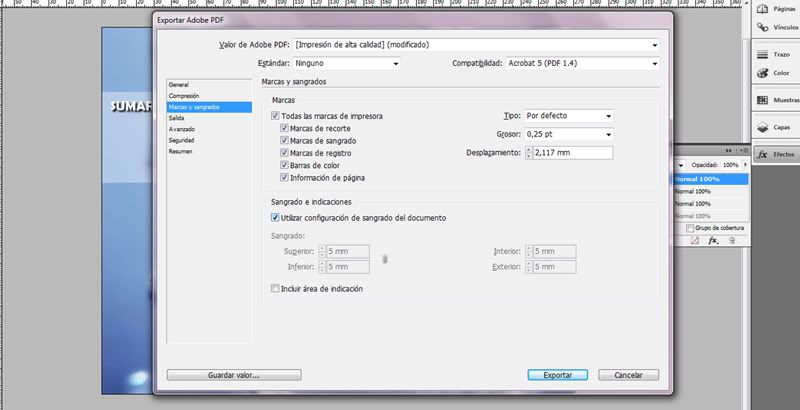Expand the Opacidad slider arrow
This screenshot has height=410, width=800.
pyautogui.click(x=745, y=165)
